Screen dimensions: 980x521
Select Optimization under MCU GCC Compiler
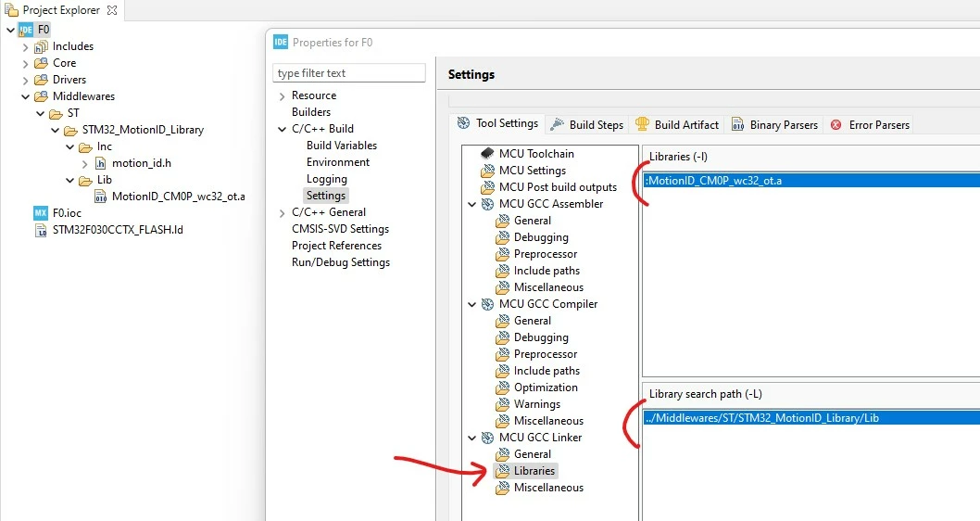546,388
